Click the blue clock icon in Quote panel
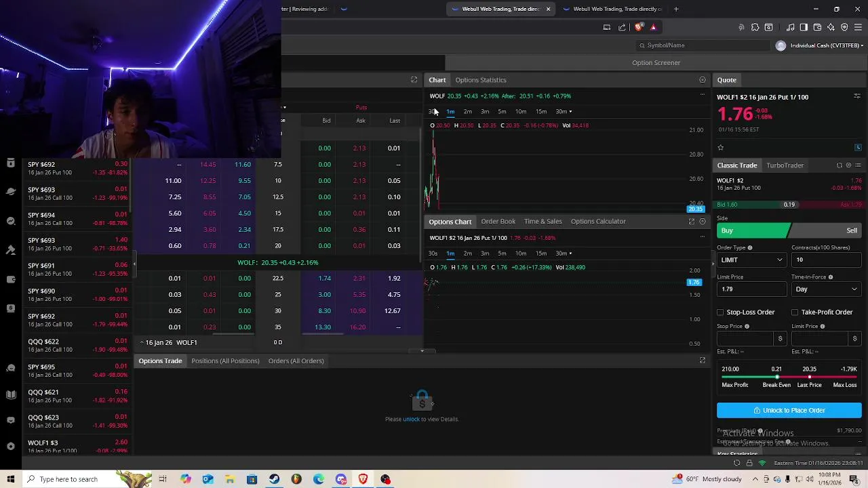 pyautogui.click(x=858, y=147)
